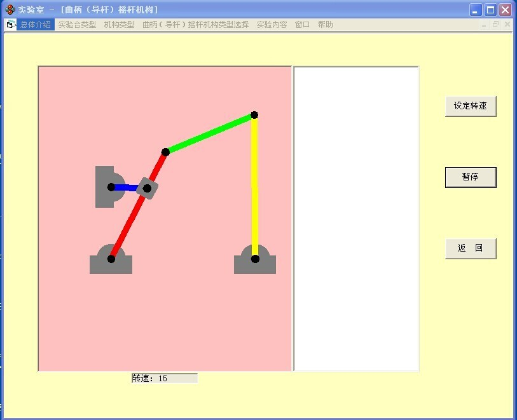Image resolution: width=517 pixels, height=420 pixels.
Task: Open the 总体介绍 menu
Action: pos(36,25)
